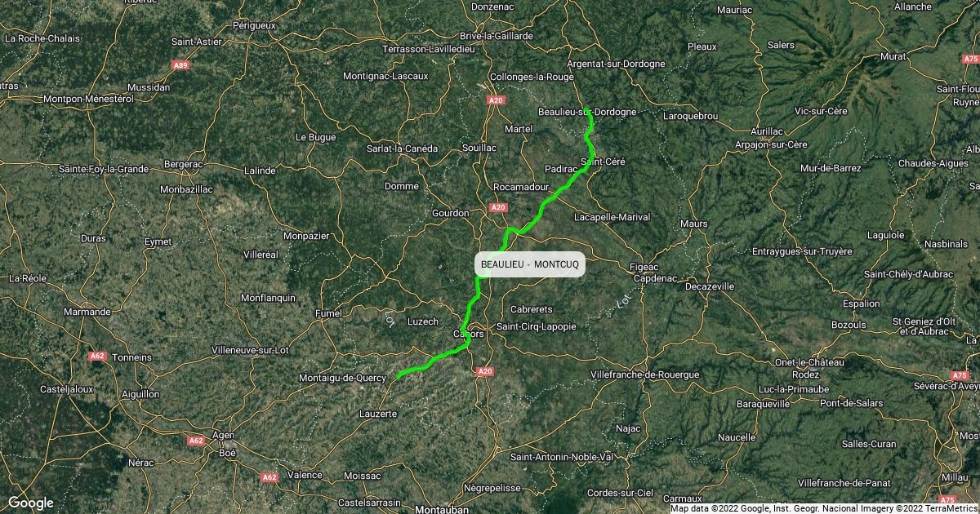Open the map data copyright attribution

(823, 508)
